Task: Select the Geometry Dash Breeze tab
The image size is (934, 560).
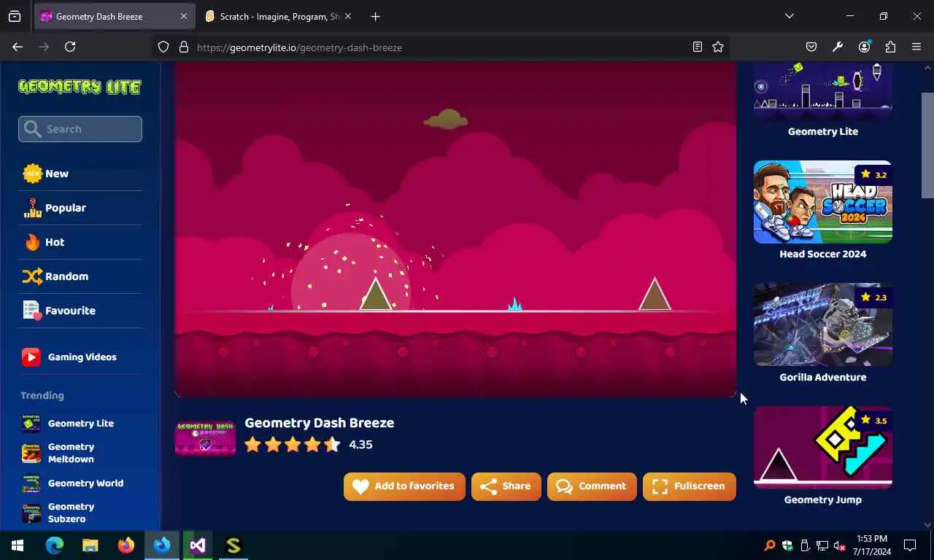Action: click(x=114, y=16)
